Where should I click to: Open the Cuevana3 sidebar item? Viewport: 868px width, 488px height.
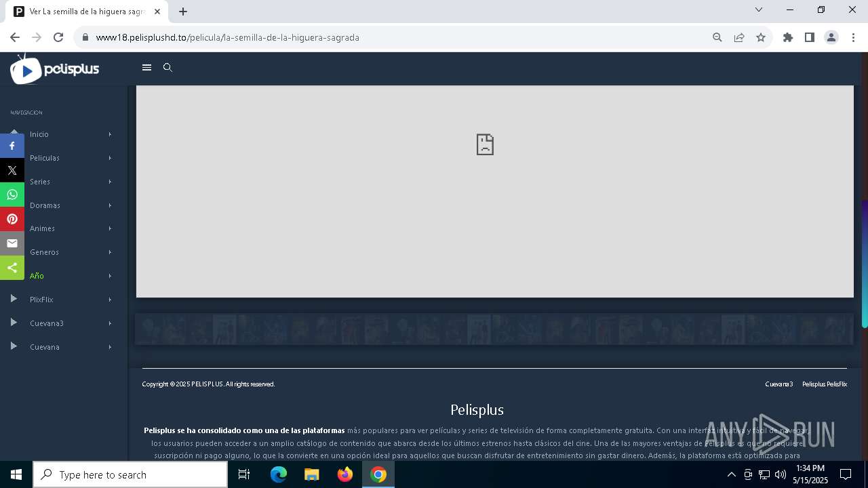coord(47,323)
